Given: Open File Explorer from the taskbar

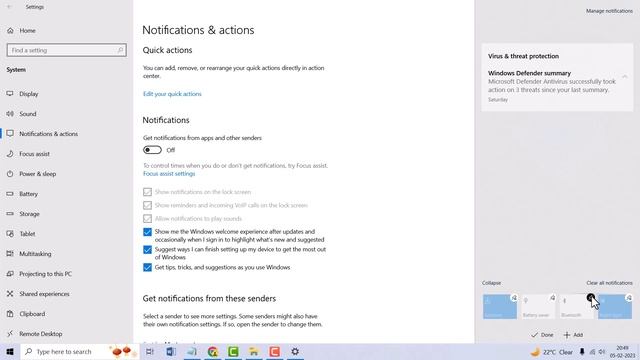Looking at the screenshot, I should tap(254, 351).
